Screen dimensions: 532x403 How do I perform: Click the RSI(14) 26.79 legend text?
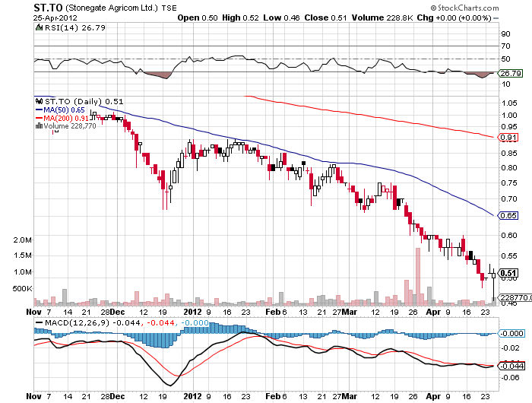[x=75, y=27]
